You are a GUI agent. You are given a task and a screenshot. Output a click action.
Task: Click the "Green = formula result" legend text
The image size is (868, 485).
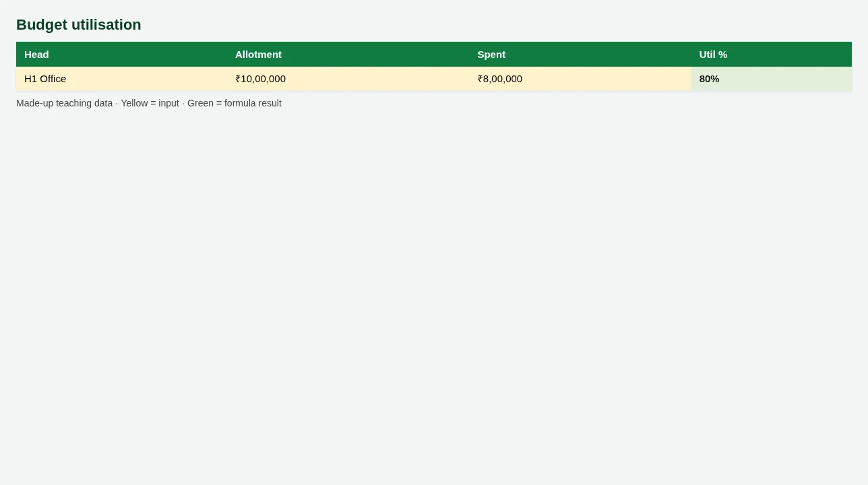tap(235, 103)
